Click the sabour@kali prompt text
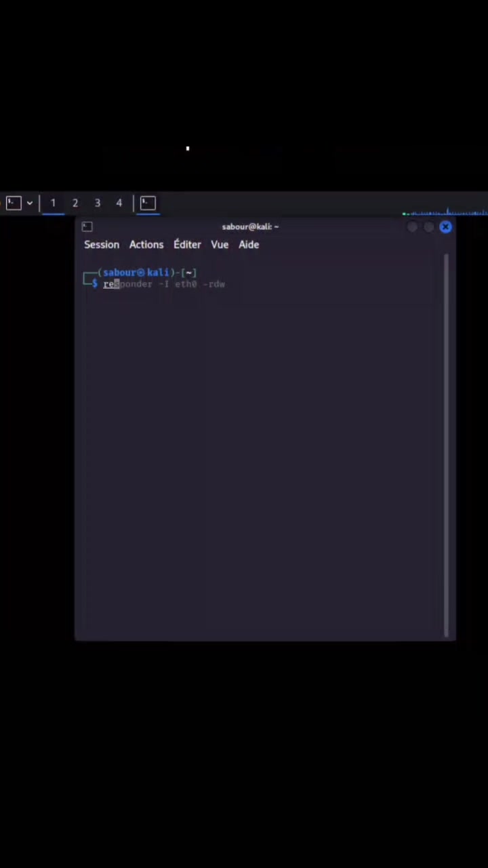The height and width of the screenshot is (868, 488). tap(136, 273)
